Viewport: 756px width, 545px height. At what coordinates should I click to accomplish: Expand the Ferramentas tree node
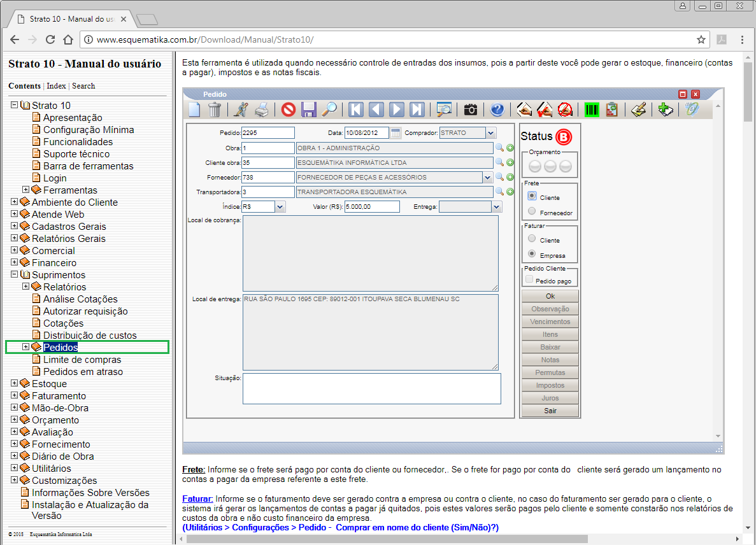tap(26, 189)
